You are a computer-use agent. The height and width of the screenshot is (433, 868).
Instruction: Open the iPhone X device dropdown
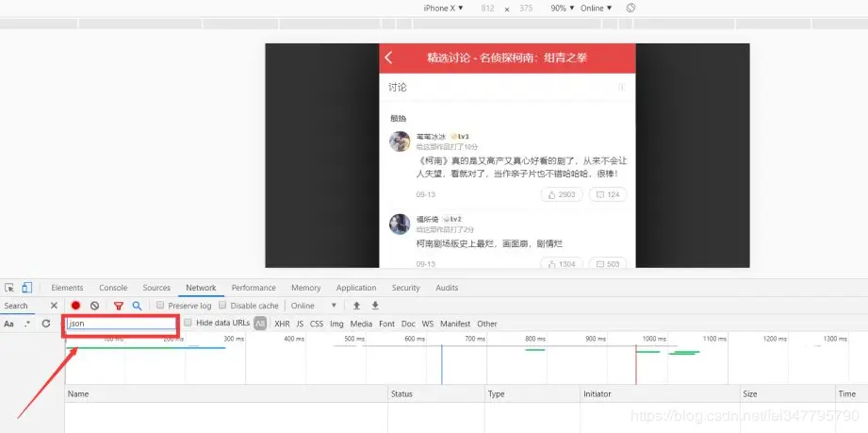point(443,8)
